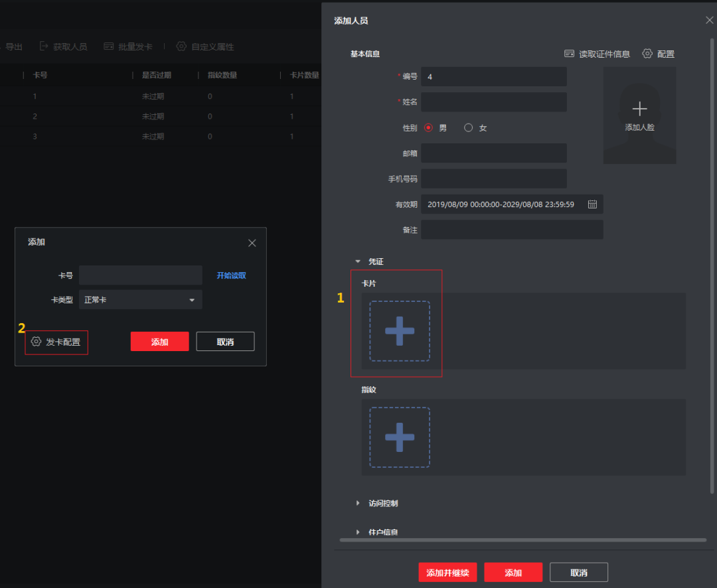717x588 pixels.
Task: Click the horizontal scrollbar in add person panel
Action: click(522, 540)
